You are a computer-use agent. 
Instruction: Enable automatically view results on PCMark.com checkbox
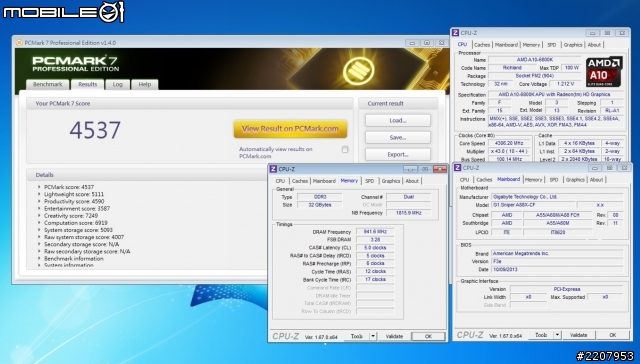tap(345, 150)
